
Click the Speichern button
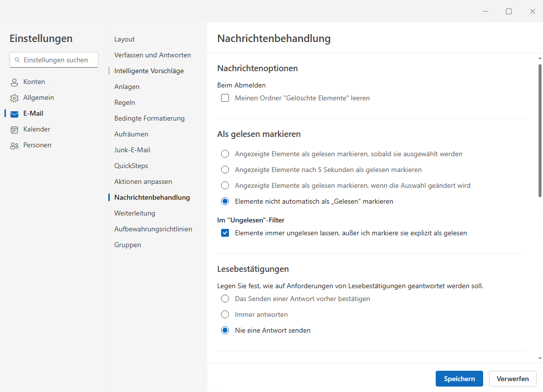pos(459,379)
